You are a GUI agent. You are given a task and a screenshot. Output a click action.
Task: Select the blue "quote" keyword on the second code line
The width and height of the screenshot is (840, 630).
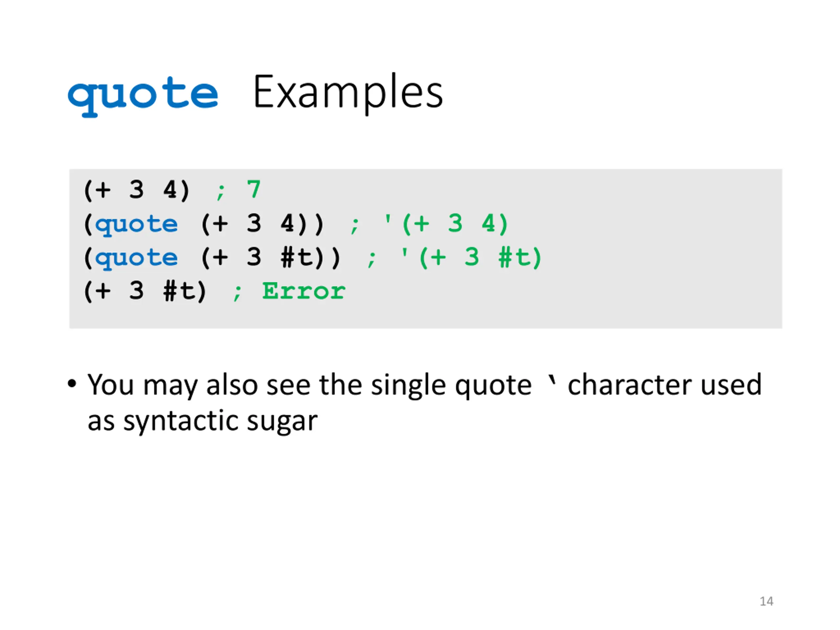(136, 224)
